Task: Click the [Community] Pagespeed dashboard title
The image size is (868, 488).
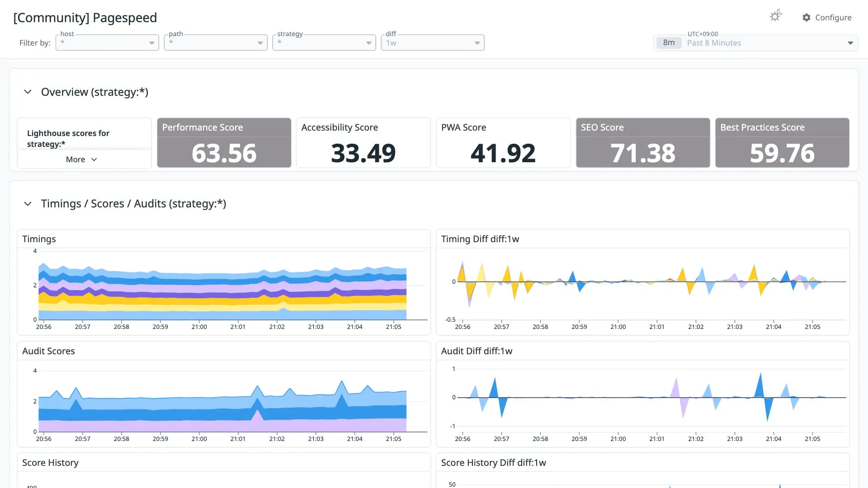Action: tap(85, 18)
